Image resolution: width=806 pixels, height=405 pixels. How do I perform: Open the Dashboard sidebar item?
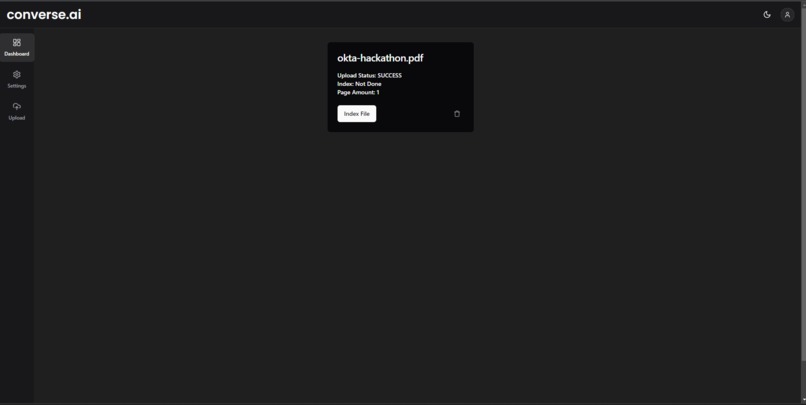coord(17,47)
